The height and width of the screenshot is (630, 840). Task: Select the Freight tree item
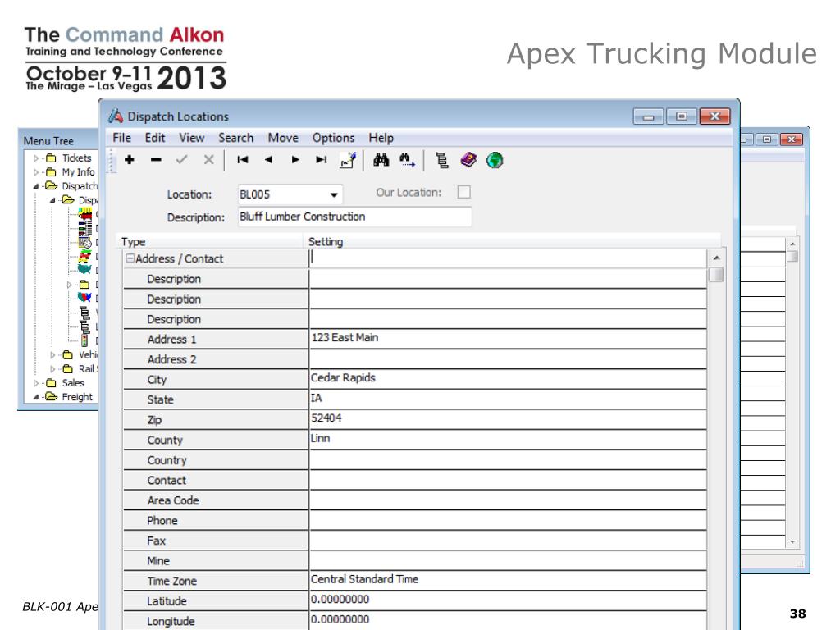coord(77,397)
